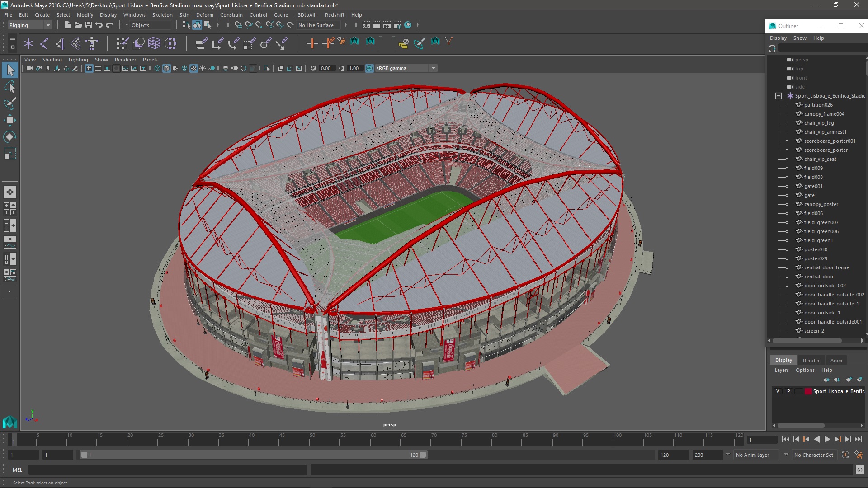Click the New Scene icon
The image size is (868, 488).
[67, 25]
